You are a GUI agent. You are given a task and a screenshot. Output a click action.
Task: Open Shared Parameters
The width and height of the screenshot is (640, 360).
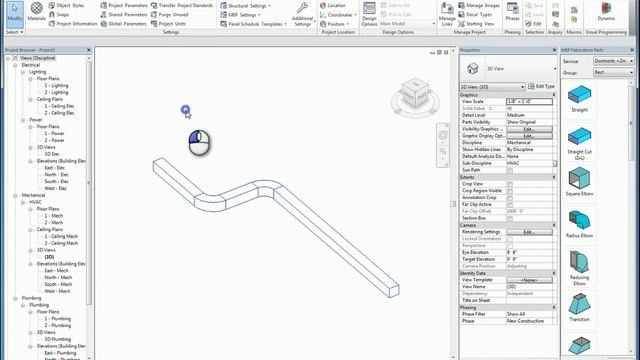tap(124, 14)
